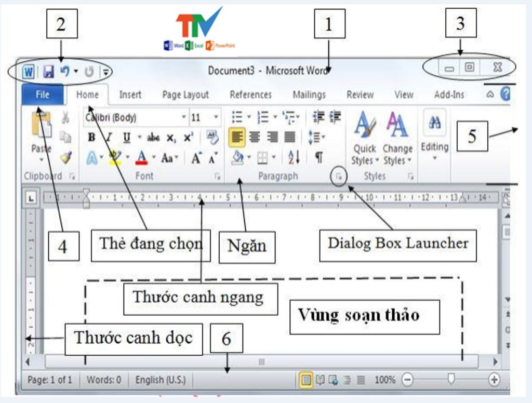Click the Save icon in Quick Access Toolbar

click(x=48, y=72)
